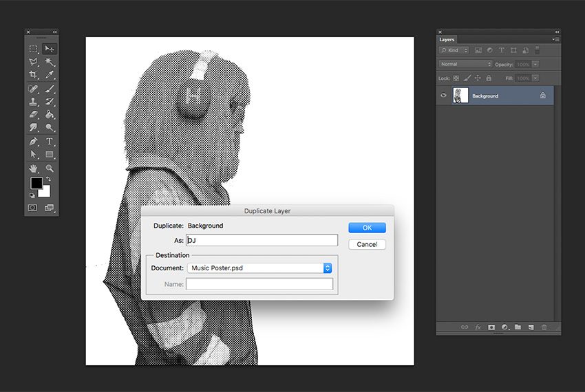Open the Document dropdown showing Music Poster.psd
Screen dimensions: 585x392
tap(259, 268)
